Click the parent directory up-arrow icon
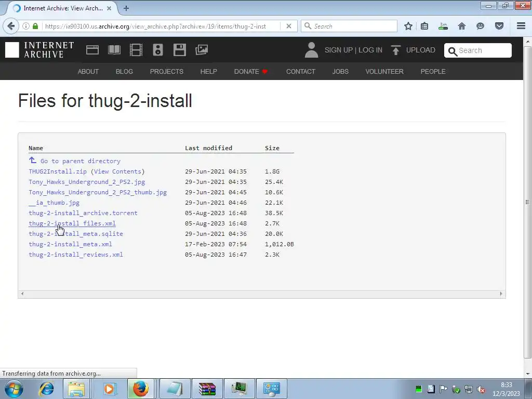The image size is (532, 399). pyautogui.click(x=33, y=160)
